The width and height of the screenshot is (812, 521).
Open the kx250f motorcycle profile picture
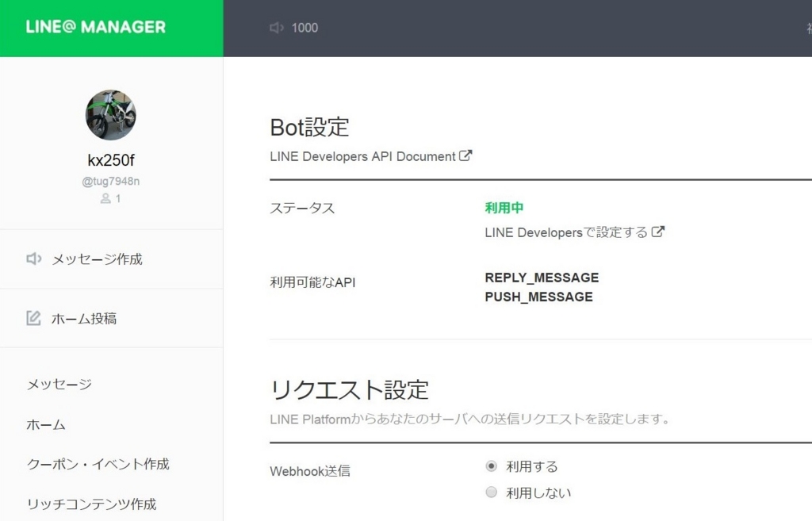[x=111, y=115]
